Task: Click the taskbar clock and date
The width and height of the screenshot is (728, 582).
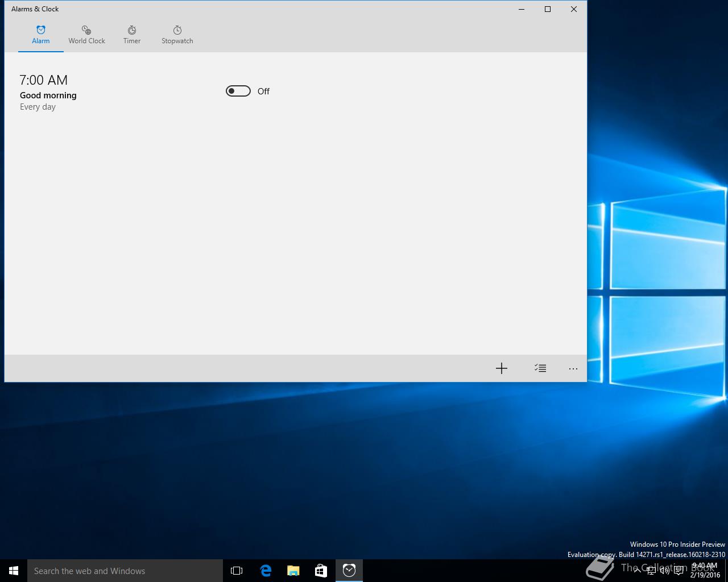Action: coord(705,571)
